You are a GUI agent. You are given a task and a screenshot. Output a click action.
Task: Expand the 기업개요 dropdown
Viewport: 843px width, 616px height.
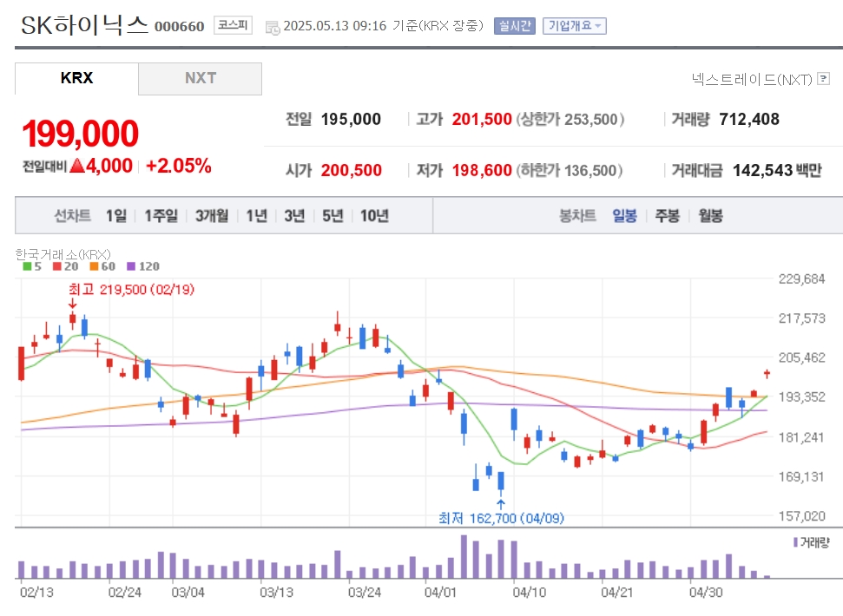(x=575, y=26)
